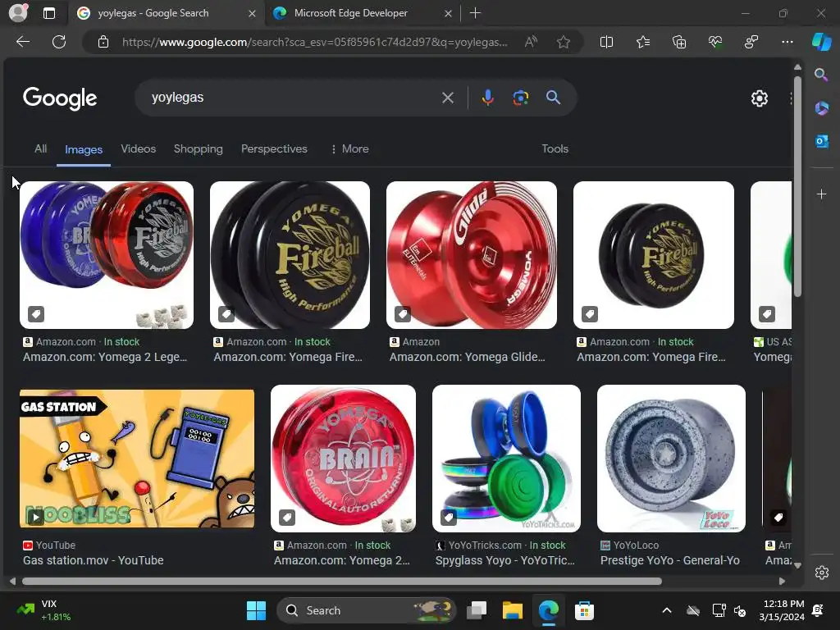Click the Edge profile avatar icon
840x630 pixels.
(18, 13)
